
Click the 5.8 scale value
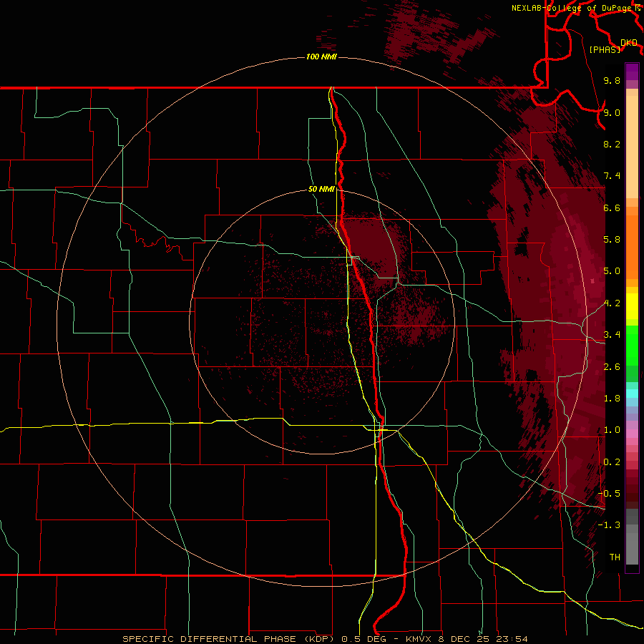[x=612, y=240]
